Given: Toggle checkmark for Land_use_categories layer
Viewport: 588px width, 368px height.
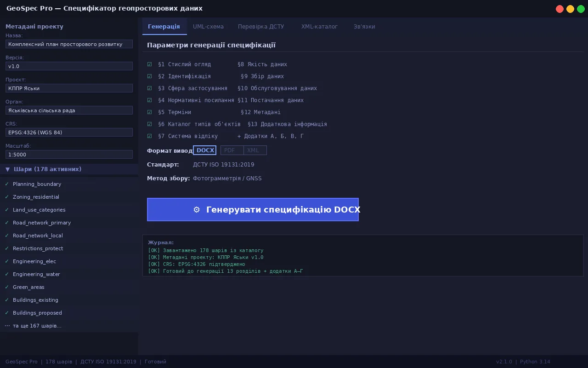Looking at the screenshot, I should pos(7,210).
